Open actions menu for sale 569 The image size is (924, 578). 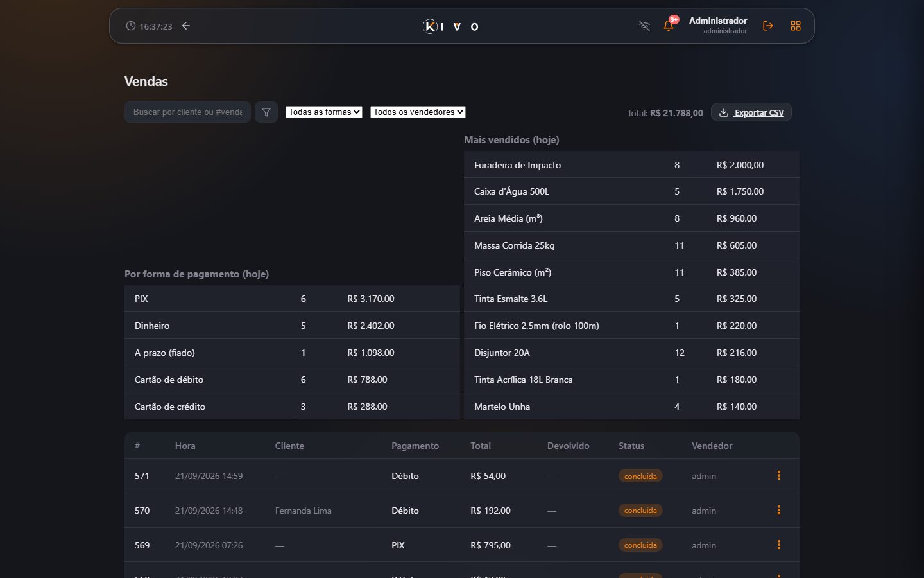(x=779, y=545)
